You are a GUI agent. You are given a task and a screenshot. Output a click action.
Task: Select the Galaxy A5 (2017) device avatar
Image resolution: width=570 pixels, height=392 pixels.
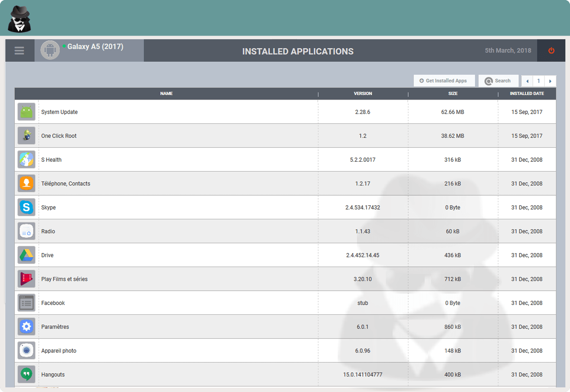[x=50, y=50]
